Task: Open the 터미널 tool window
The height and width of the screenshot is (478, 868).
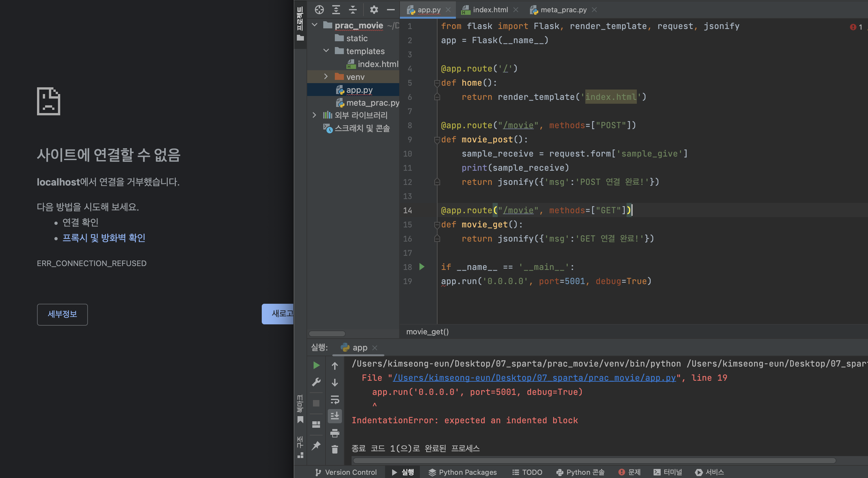Action: point(668,472)
